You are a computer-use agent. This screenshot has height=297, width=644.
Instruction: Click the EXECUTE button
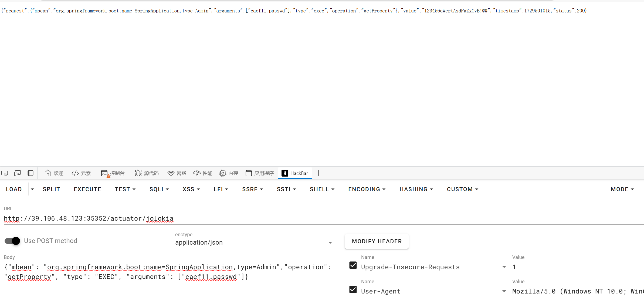87,189
